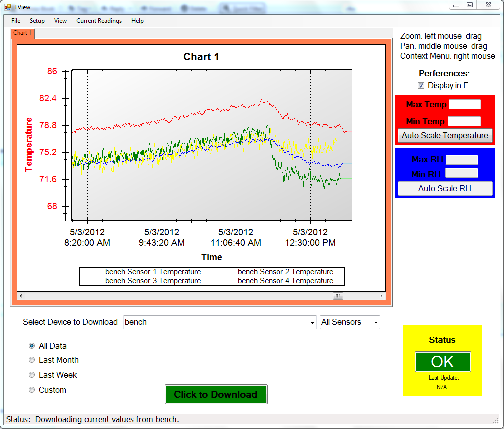This screenshot has height=429, width=504.
Task: Select the Custom radio button
Action: pos(32,390)
